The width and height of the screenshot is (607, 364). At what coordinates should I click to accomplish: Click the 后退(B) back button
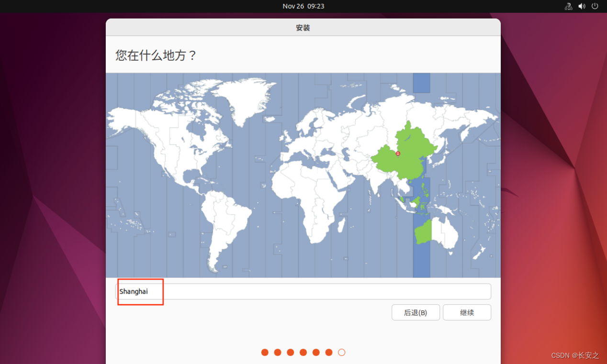[416, 312]
